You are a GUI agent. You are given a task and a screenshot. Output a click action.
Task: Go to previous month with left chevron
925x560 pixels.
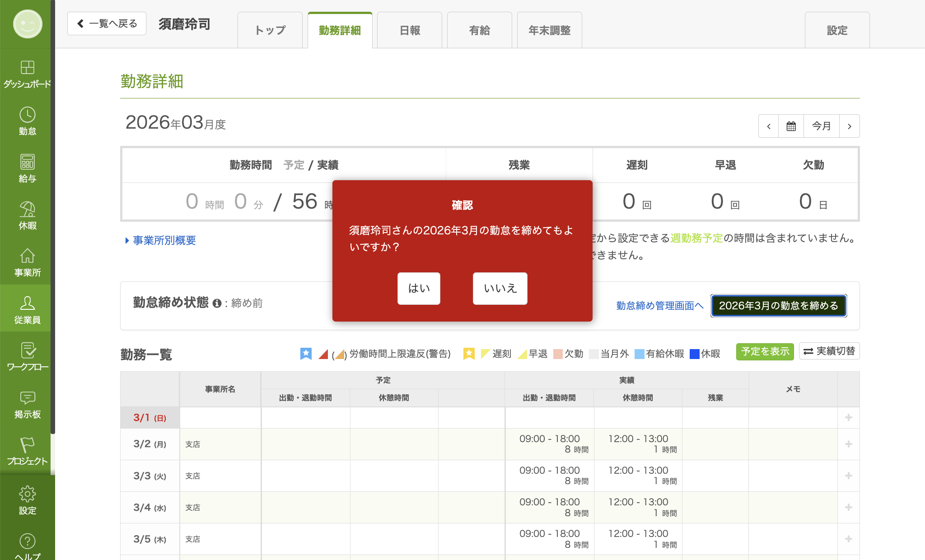coord(769,126)
